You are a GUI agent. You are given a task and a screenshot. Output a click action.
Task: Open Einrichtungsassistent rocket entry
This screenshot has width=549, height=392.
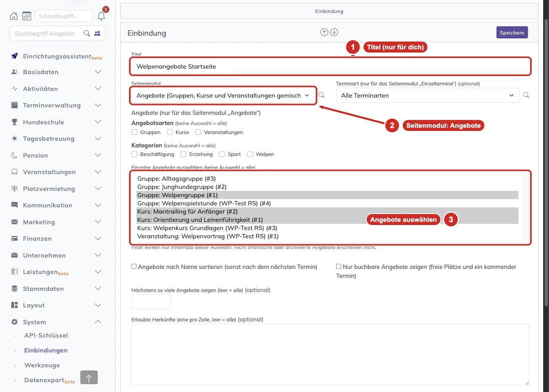pos(15,56)
